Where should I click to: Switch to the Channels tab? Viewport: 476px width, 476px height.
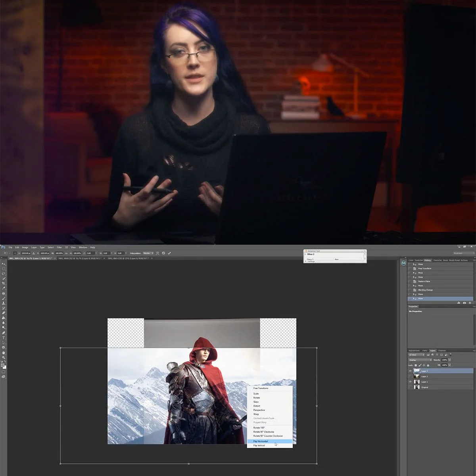(x=442, y=351)
